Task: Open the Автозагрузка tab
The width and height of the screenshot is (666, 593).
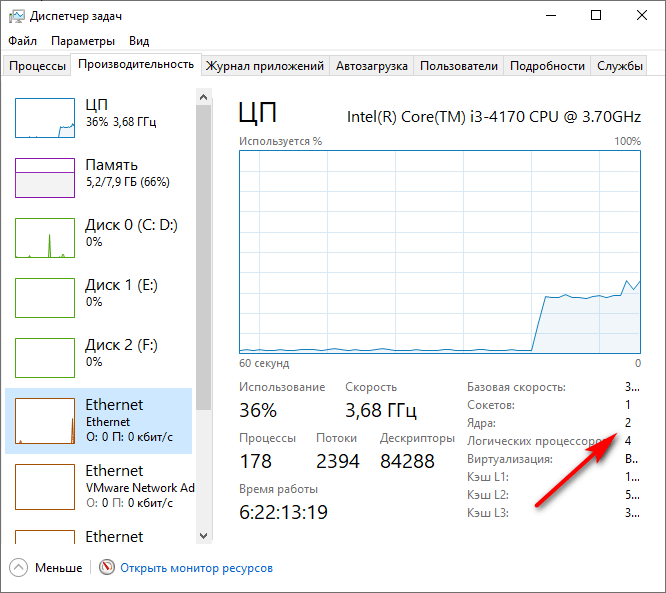Action: (x=372, y=66)
